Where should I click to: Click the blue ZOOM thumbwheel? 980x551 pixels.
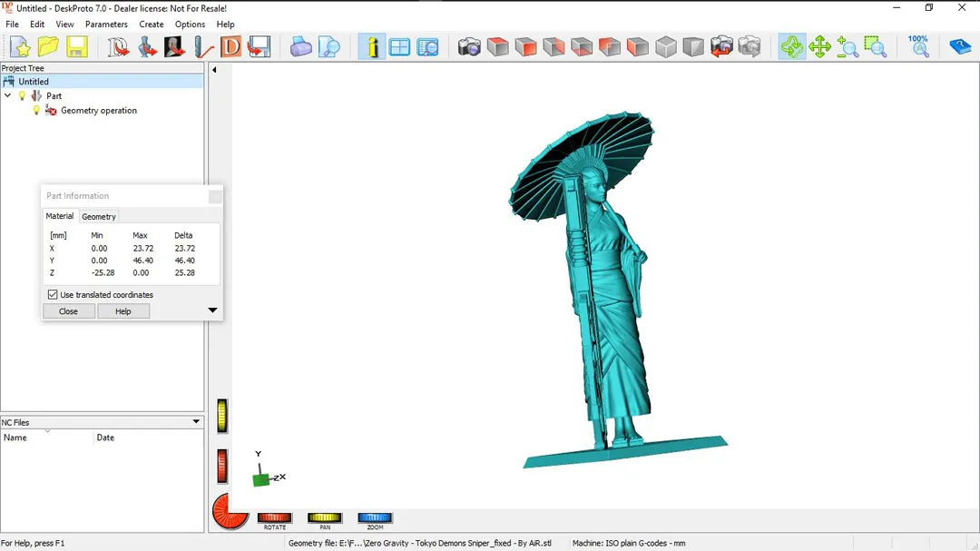pos(375,517)
